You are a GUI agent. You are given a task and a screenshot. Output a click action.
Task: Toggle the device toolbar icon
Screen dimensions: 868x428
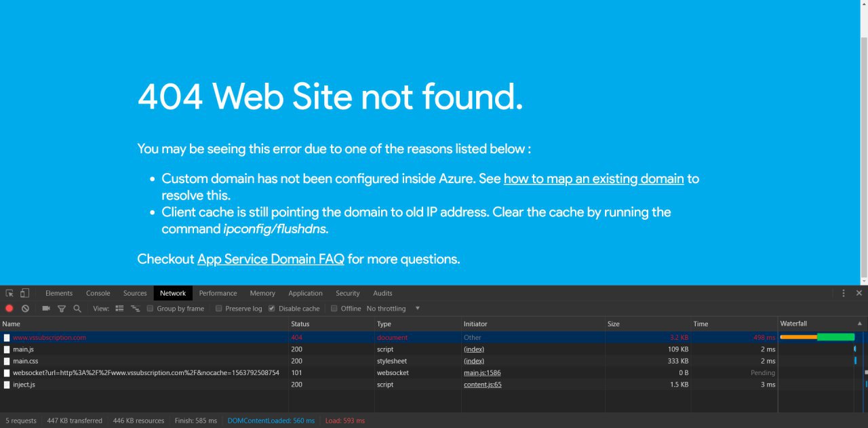24,293
